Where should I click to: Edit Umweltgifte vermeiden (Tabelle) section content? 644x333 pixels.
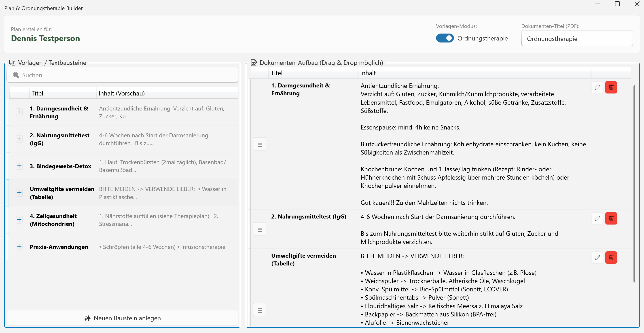pos(597,257)
